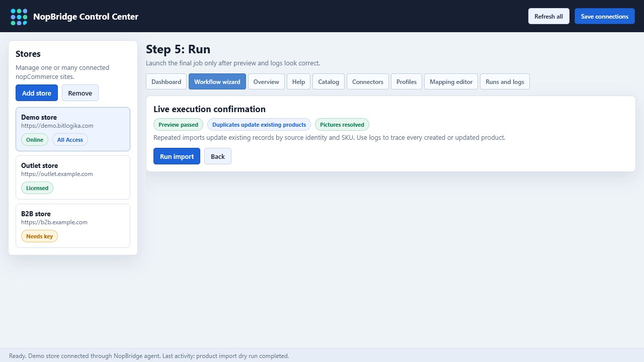Run the import job

click(177, 156)
